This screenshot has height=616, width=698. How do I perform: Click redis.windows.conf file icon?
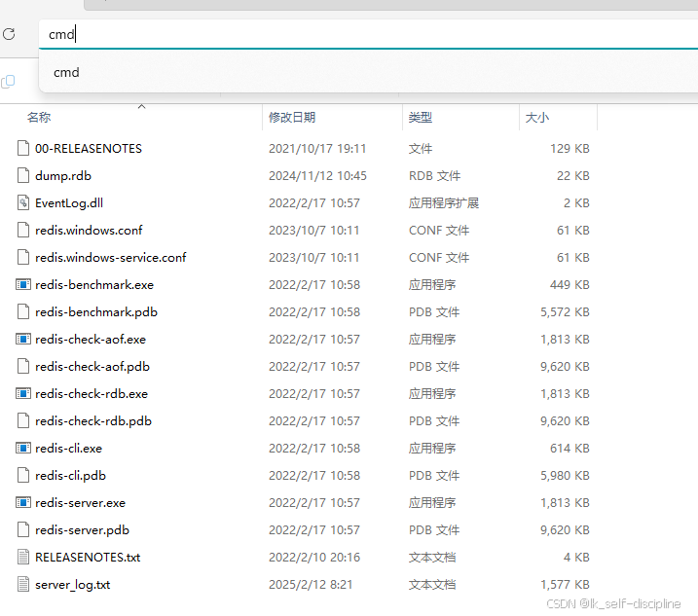click(23, 230)
